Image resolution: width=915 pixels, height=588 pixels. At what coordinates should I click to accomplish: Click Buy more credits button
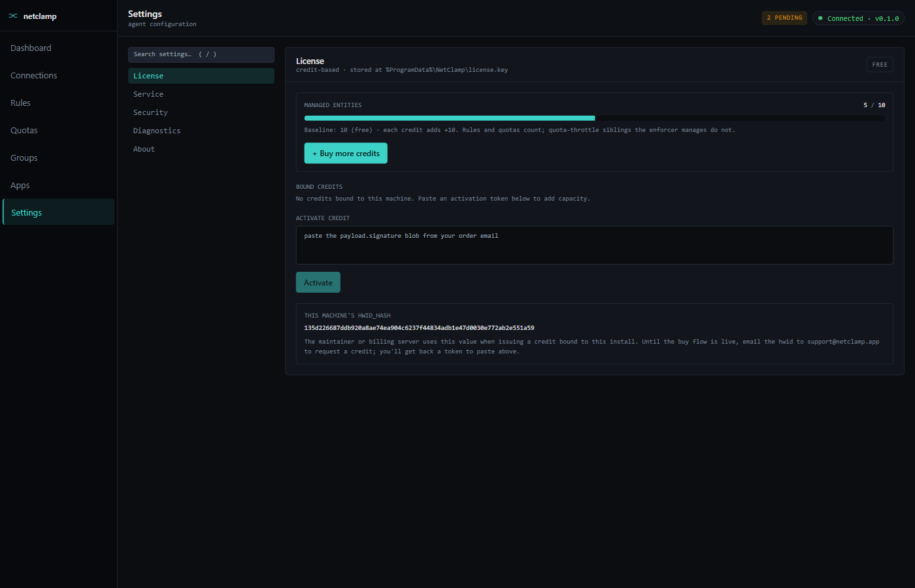coord(346,154)
